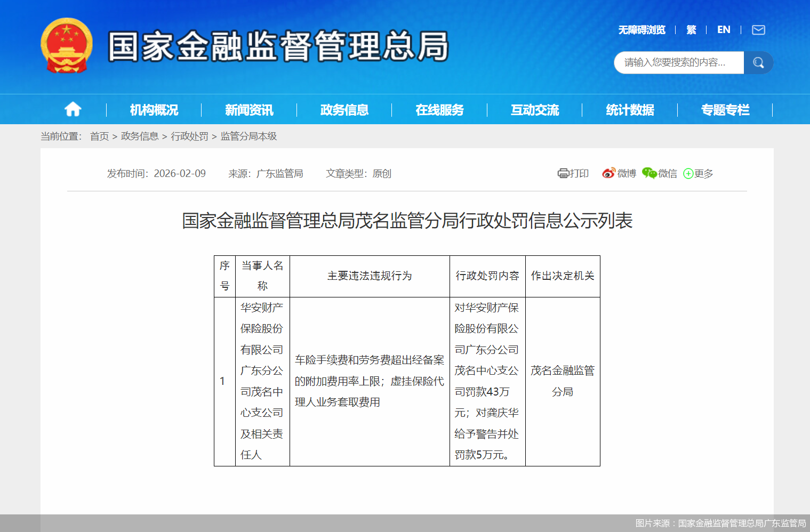The image size is (810, 532).
Task: Open the 监管分局本级 breadcrumb link
Action: click(247, 136)
